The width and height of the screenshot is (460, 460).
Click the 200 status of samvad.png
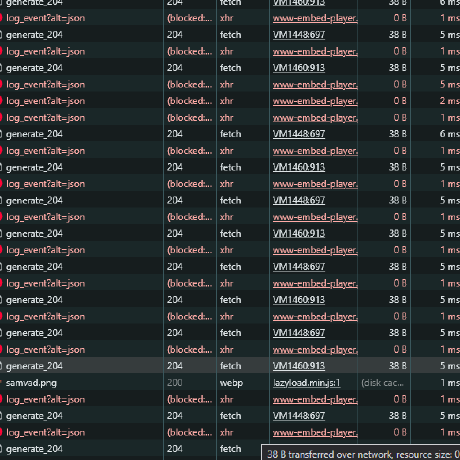(175, 383)
